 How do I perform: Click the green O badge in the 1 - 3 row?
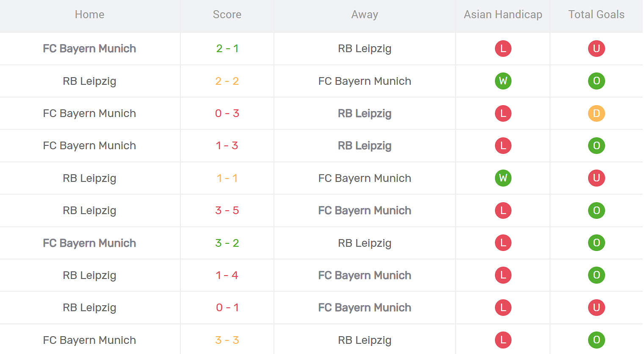coord(596,145)
